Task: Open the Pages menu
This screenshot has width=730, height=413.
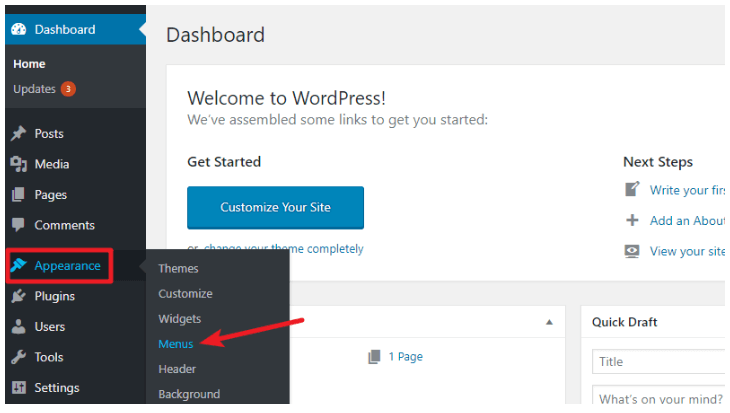Action: pyautogui.click(x=51, y=195)
